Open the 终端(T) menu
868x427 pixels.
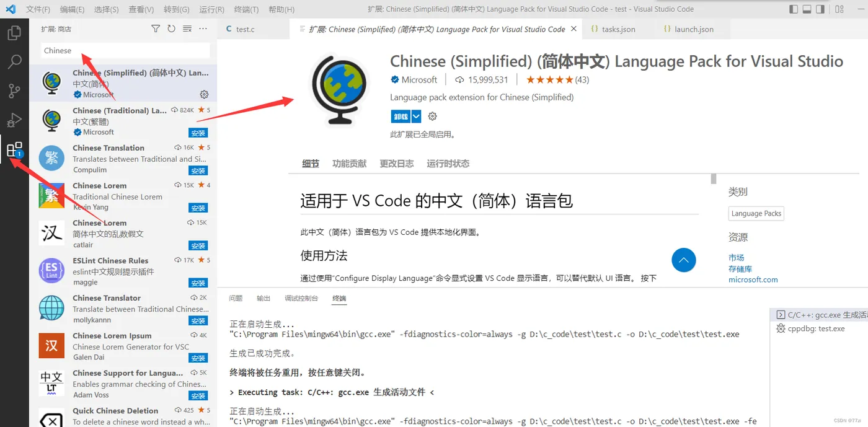(x=247, y=9)
